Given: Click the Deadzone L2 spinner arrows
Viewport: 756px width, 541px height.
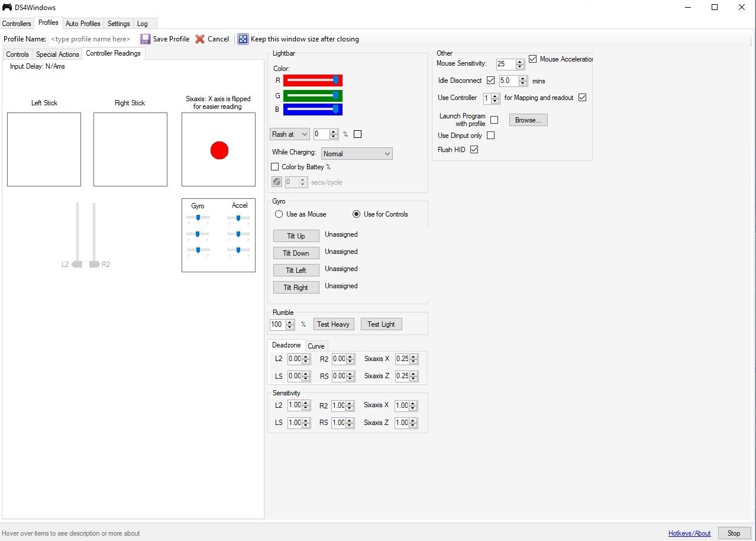Looking at the screenshot, I should [x=306, y=359].
